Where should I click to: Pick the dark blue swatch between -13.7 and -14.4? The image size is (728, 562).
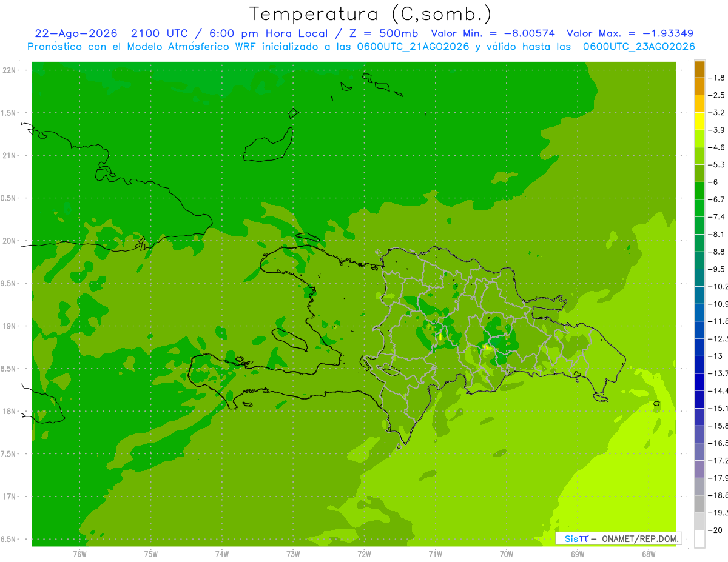coord(699,382)
